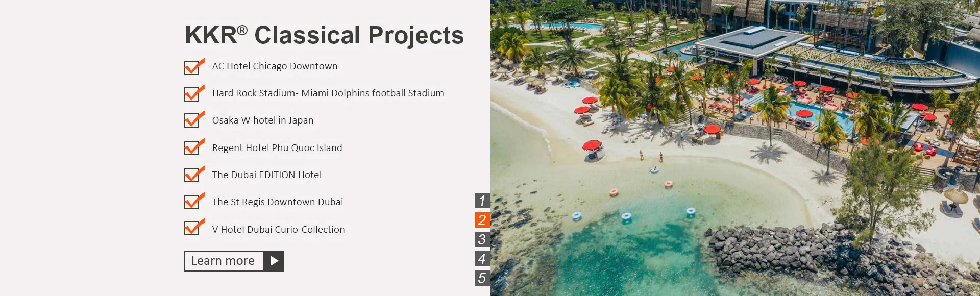Click the checkmark icon beside V Hotel Dubai
This screenshot has height=296, width=980.
[193, 228]
